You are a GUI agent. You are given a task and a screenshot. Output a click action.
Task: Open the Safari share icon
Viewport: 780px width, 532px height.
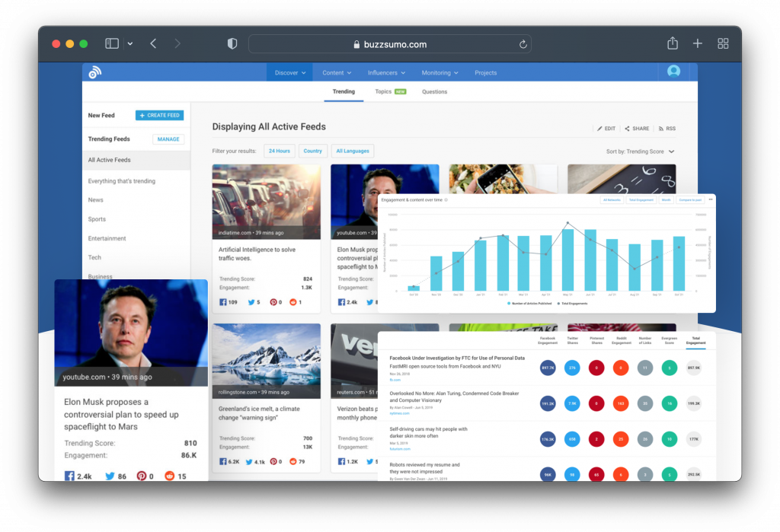[673, 43]
